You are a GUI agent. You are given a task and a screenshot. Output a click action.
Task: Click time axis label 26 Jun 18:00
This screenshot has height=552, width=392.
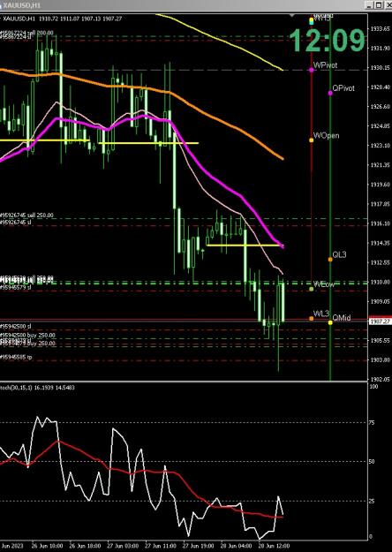(x=85, y=546)
